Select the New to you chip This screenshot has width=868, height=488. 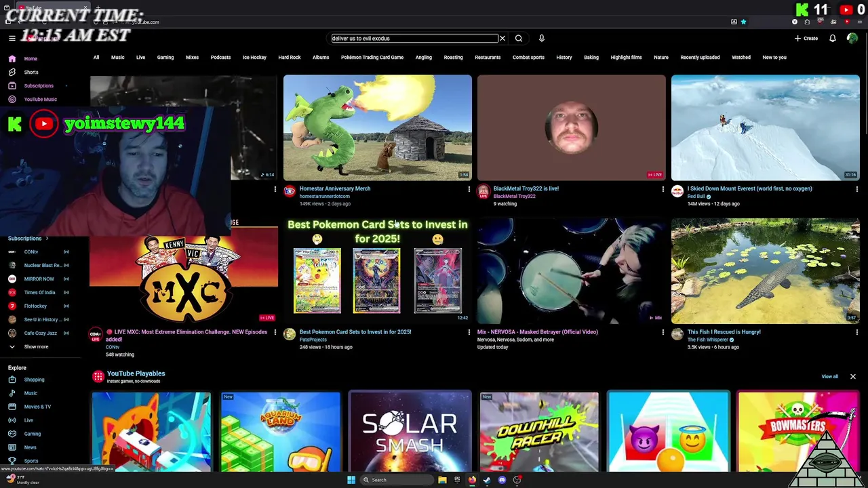coord(774,58)
